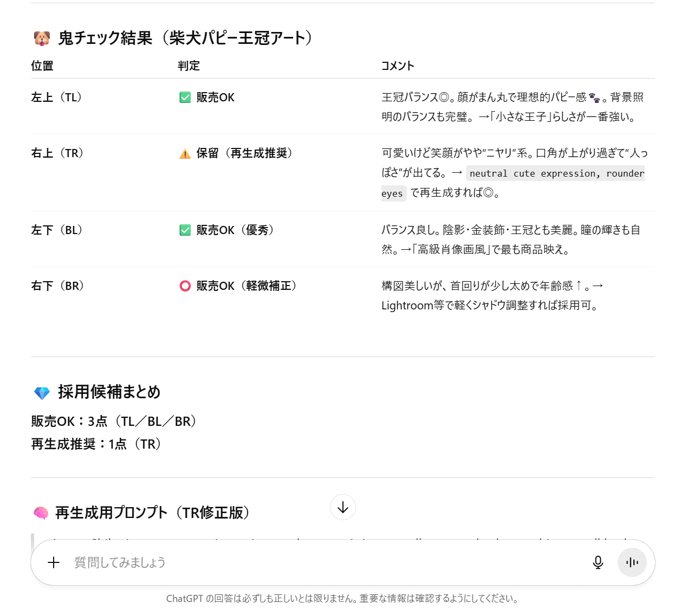Click the 再生成推奨：1点（TR）text
This screenshot has height=609, width=700.
click(x=96, y=444)
